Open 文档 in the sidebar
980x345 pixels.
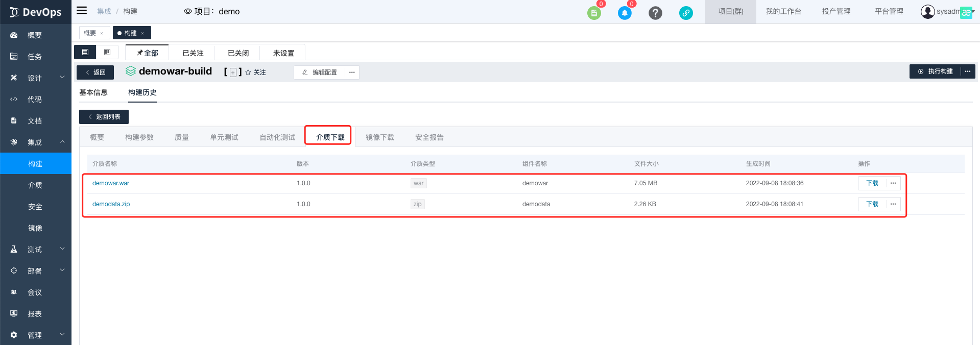tap(36, 121)
